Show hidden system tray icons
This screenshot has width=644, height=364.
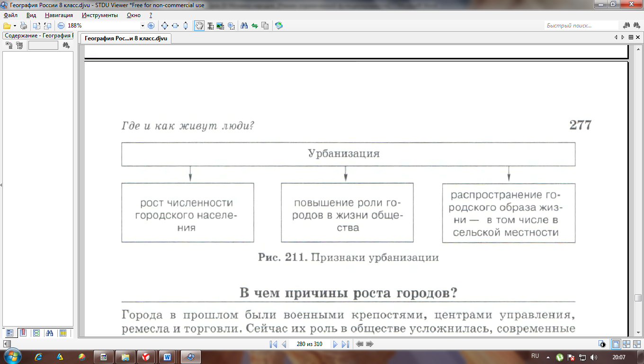click(x=548, y=357)
